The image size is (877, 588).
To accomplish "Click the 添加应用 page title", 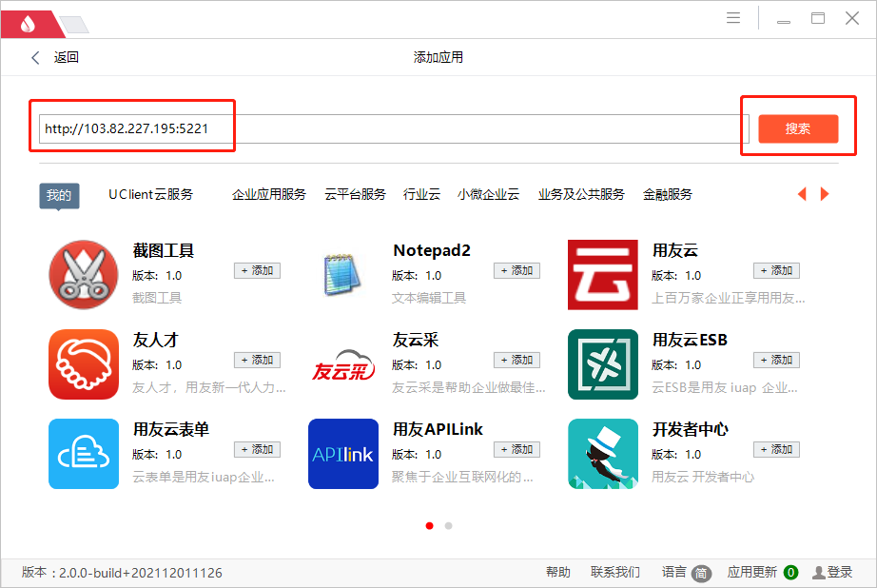I will pyautogui.click(x=438, y=58).
